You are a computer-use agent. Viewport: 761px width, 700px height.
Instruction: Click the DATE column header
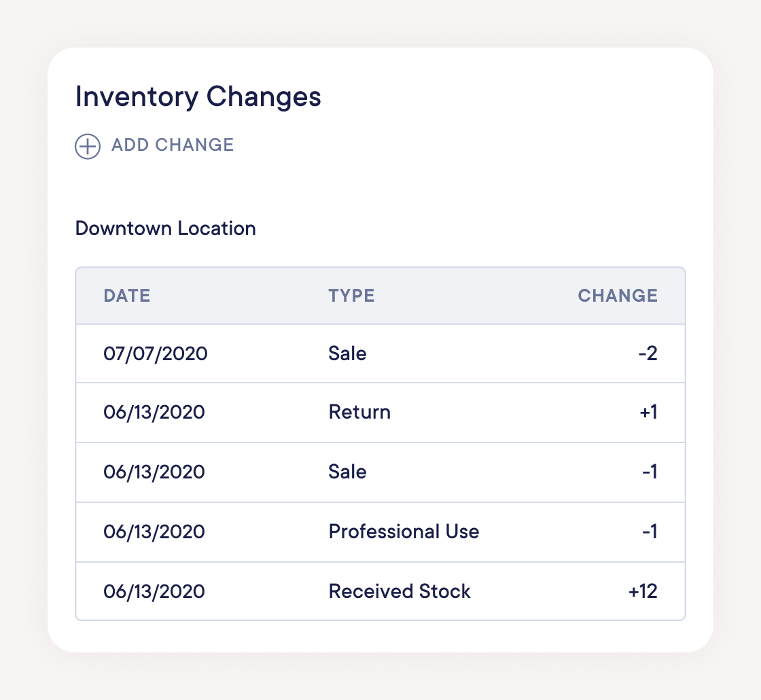coord(126,296)
